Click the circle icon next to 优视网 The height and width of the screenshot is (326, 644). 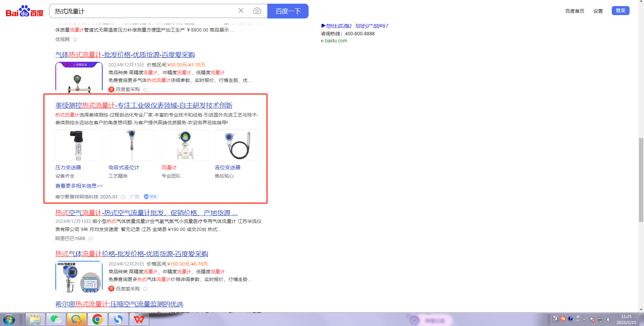point(75,40)
